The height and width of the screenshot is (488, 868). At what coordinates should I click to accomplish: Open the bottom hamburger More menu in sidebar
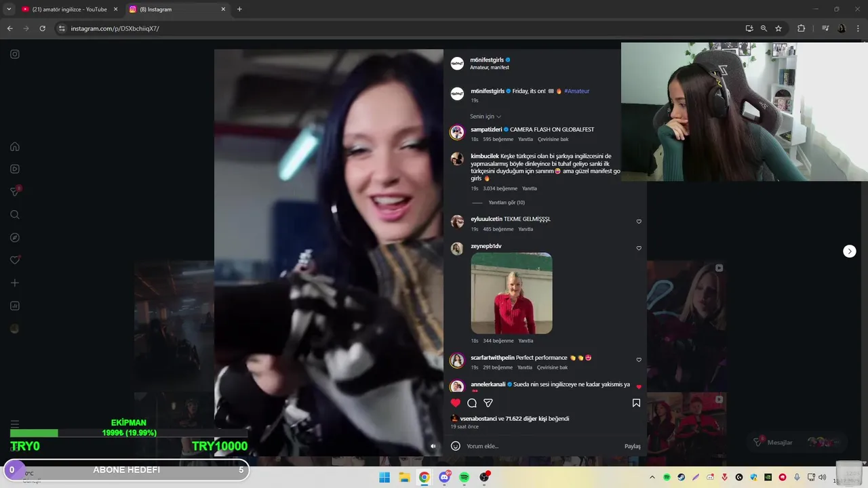pos(15,424)
